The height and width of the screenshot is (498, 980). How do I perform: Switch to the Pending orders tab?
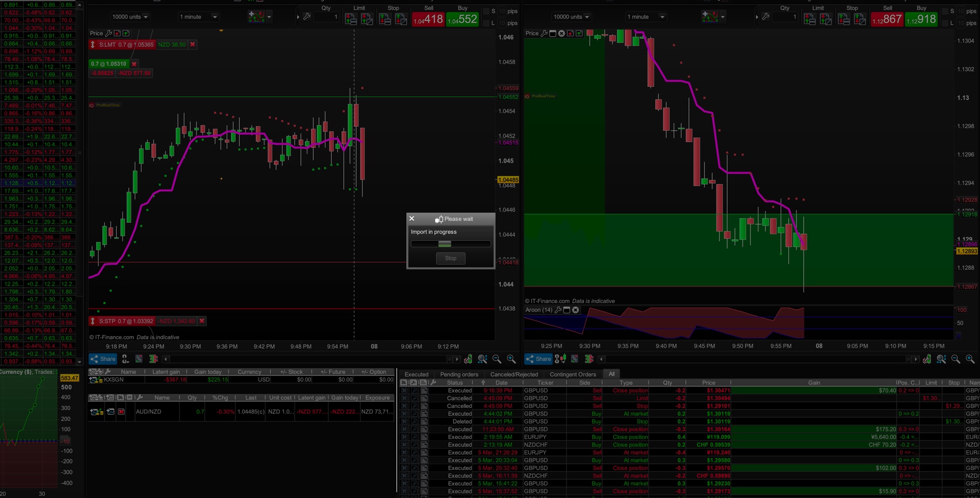pyautogui.click(x=459, y=374)
